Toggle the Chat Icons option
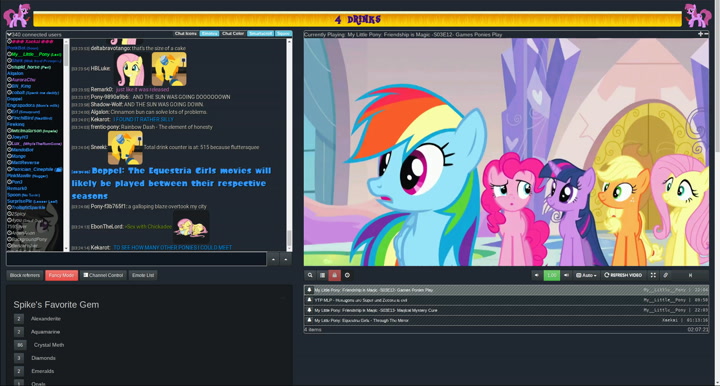 click(x=186, y=34)
